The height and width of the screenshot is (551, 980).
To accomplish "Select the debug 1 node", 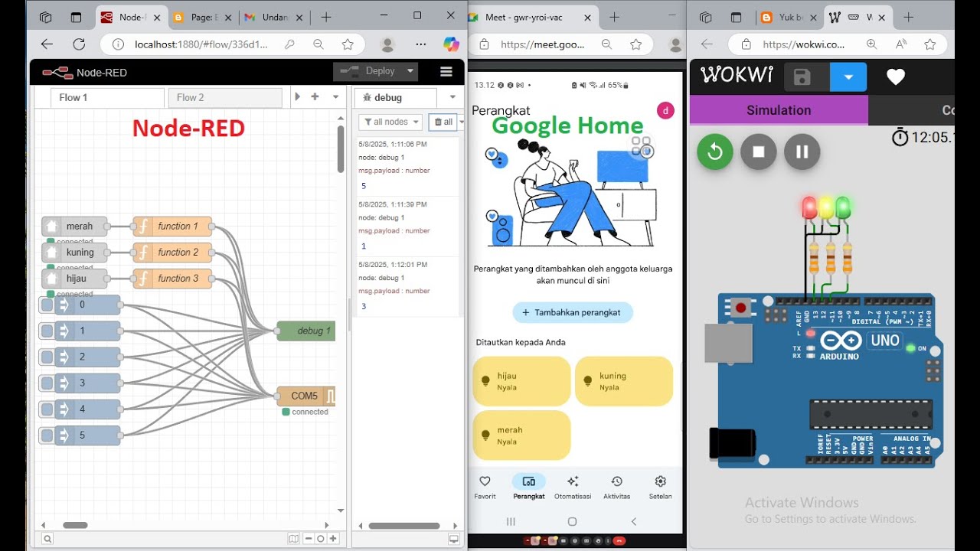I will [x=306, y=331].
